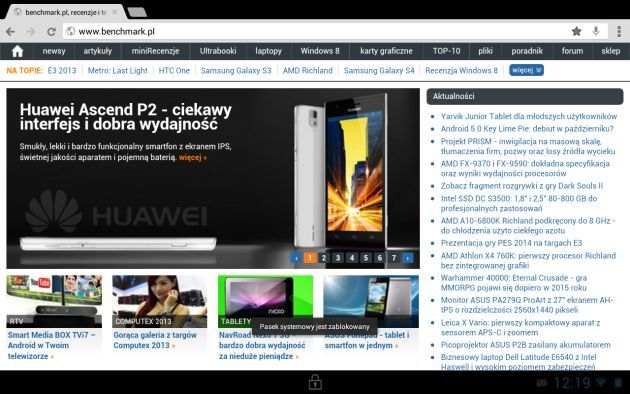Open the HTC One topic
630x394 pixels.
174,70
